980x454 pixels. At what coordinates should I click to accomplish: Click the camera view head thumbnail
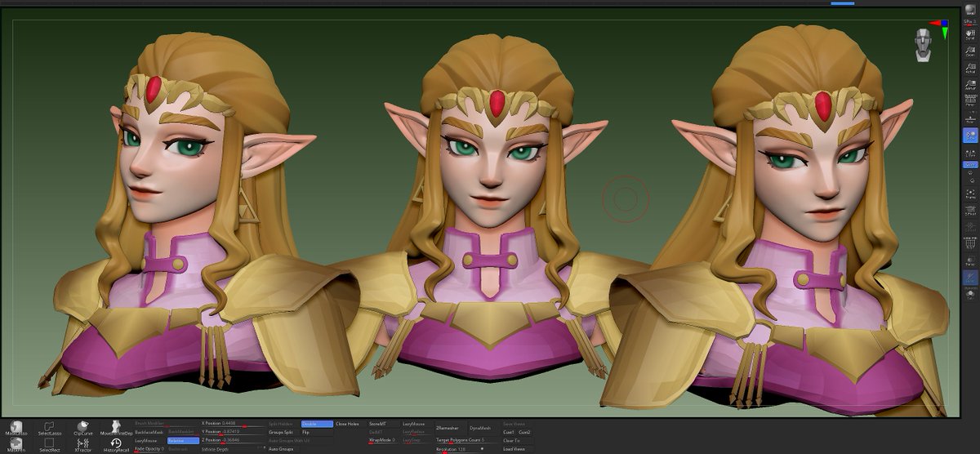coord(924,45)
